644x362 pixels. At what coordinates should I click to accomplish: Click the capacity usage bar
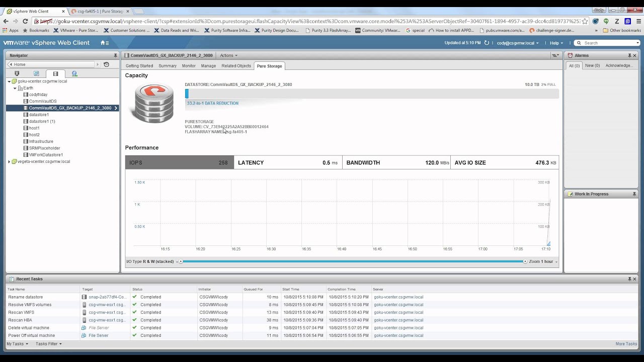[x=372, y=94]
